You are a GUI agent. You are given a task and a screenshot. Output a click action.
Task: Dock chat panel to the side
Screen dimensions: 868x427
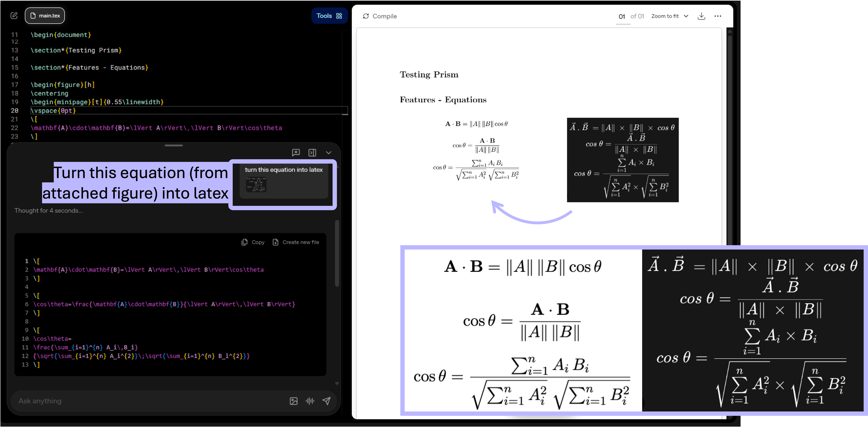[312, 153]
